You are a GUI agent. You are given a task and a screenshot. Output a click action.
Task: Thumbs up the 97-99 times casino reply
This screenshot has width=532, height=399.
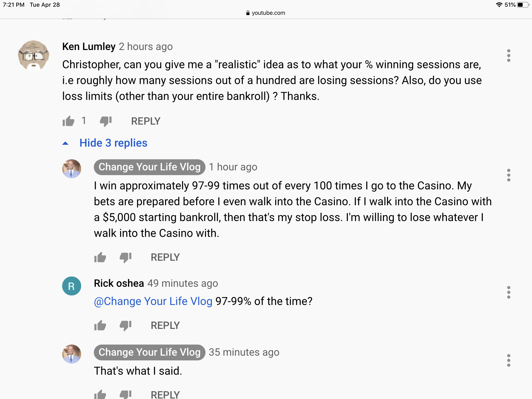tap(100, 257)
